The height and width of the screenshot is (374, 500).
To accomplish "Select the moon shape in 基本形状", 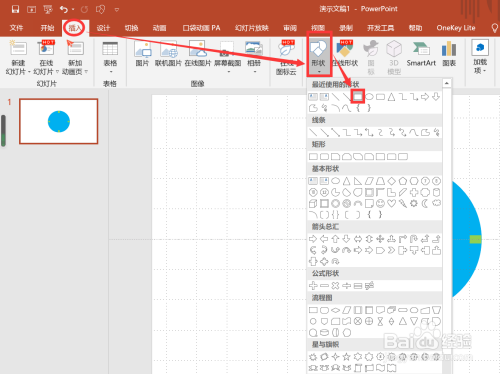I will (425, 203).
